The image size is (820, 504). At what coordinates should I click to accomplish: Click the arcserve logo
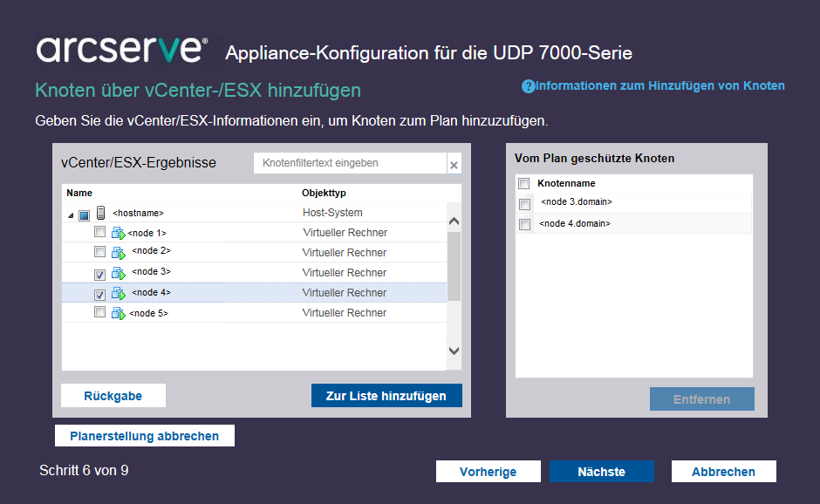(122, 50)
